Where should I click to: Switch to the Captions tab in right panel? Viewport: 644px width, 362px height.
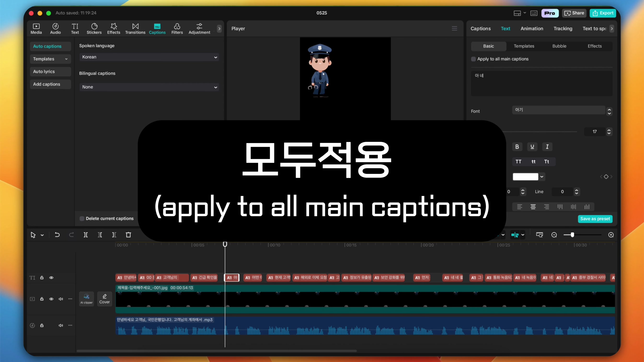click(481, 28)
